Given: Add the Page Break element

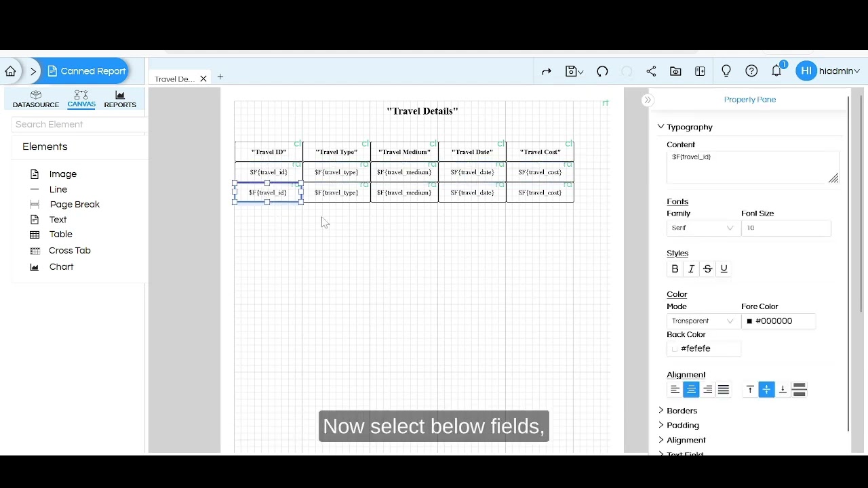Looking at the screenshot, I should point(65,205).
